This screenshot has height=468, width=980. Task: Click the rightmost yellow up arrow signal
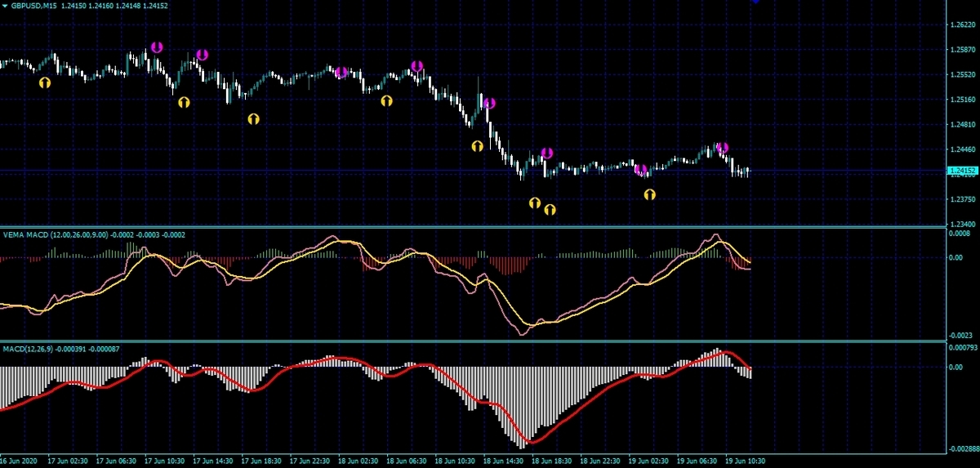pos(650,194)
